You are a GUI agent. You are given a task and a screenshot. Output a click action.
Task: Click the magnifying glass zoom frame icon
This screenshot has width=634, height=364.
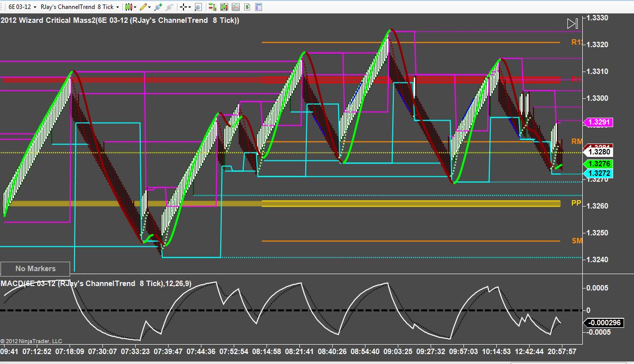198,7
